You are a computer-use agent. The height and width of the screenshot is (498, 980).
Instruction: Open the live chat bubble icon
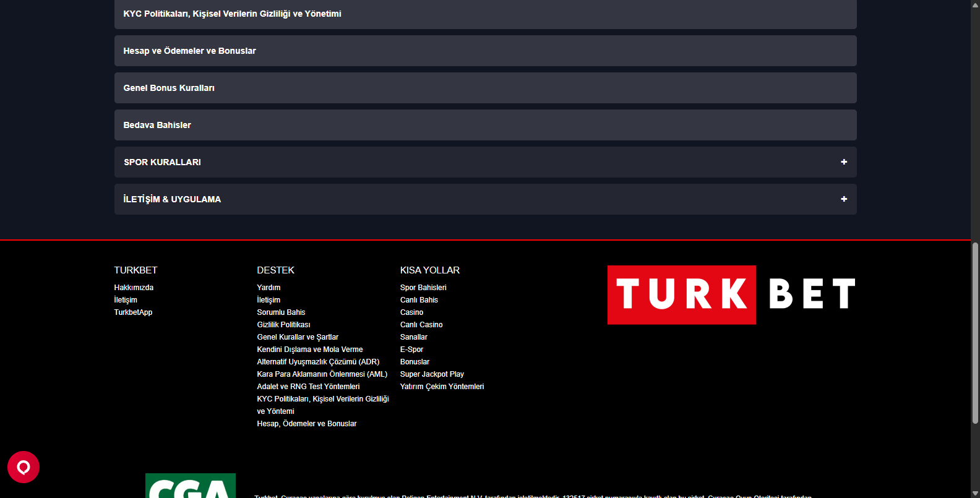(24, 467)
